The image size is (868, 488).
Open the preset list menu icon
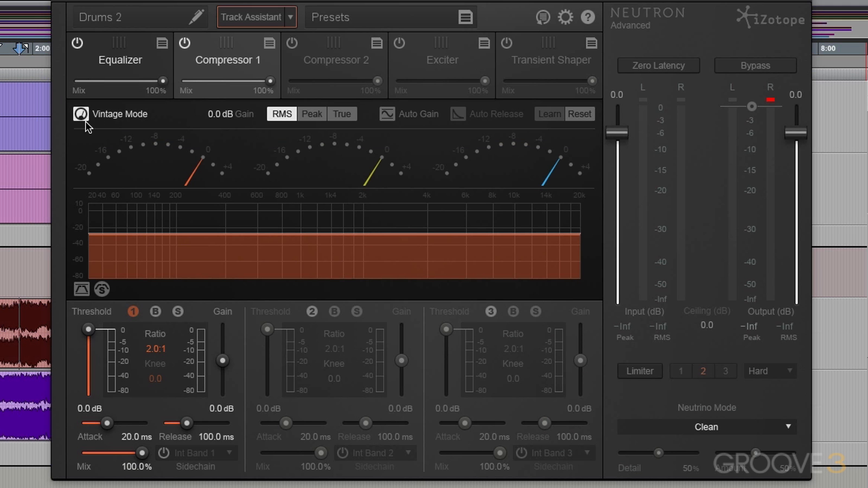(x=465, y=17)
